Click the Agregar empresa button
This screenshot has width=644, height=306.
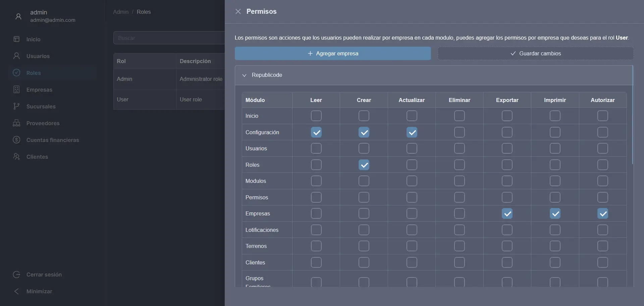333,53
